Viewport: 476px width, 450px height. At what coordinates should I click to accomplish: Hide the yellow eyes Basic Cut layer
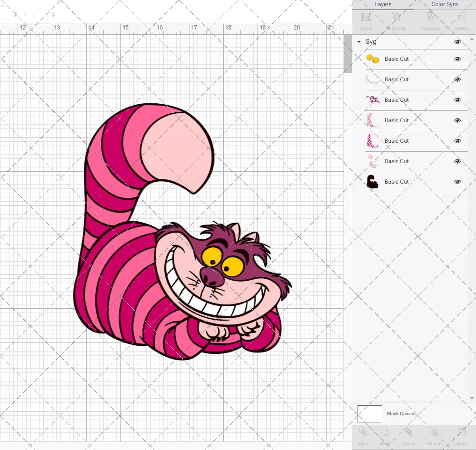(457, 59)
